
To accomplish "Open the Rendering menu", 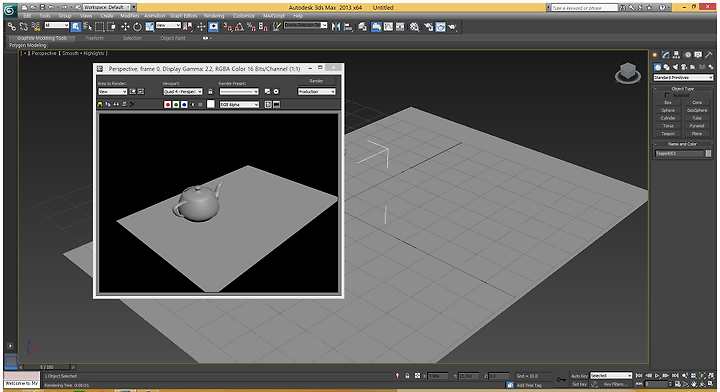I will point(214,16).
